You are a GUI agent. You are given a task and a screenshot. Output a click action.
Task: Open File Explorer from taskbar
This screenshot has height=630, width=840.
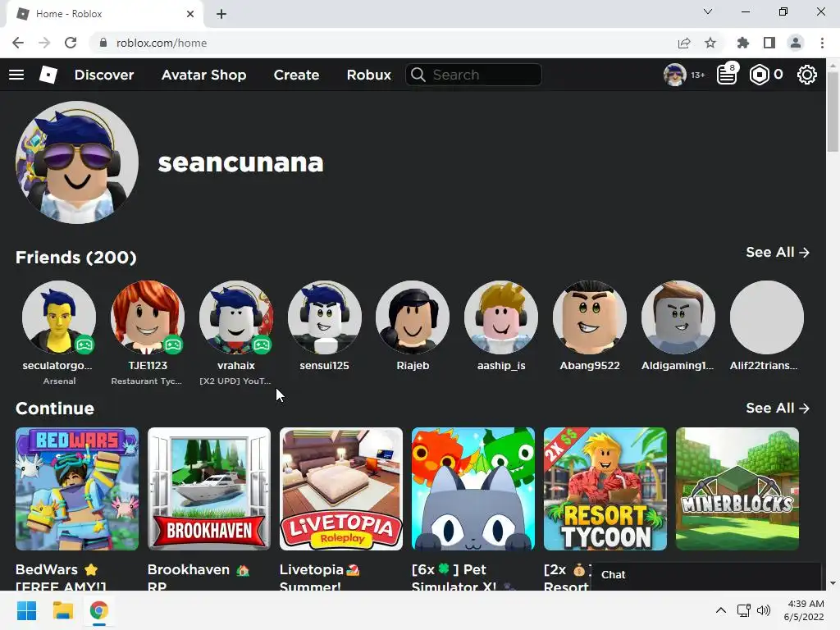click(62, 610)
